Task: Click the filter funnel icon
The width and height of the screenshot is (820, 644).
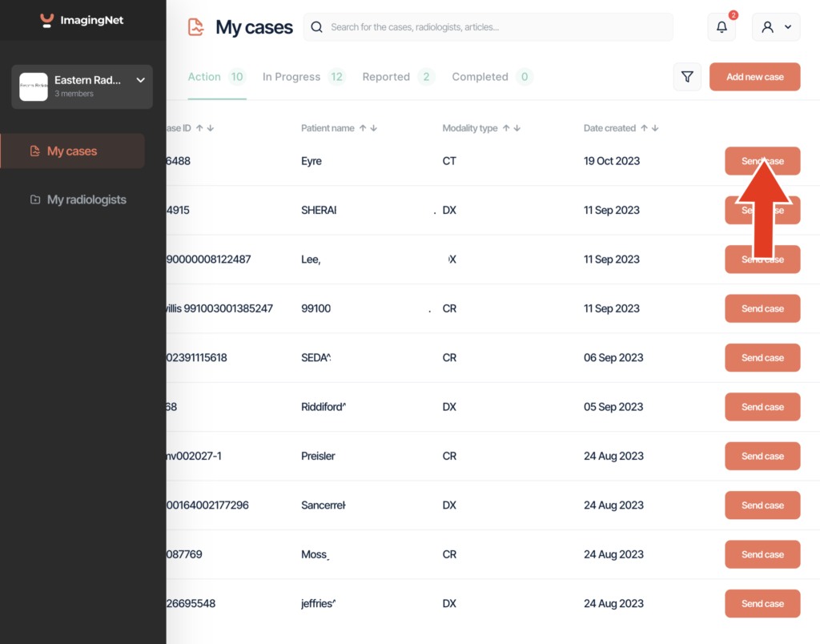Action: (x=687, y=77)
